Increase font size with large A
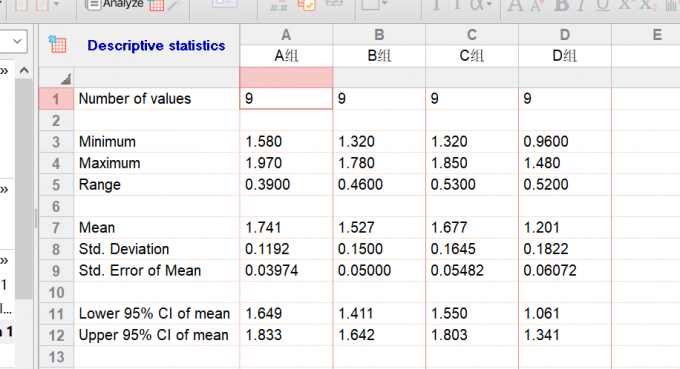Screen dimensions: 680x369 point(516,5)
